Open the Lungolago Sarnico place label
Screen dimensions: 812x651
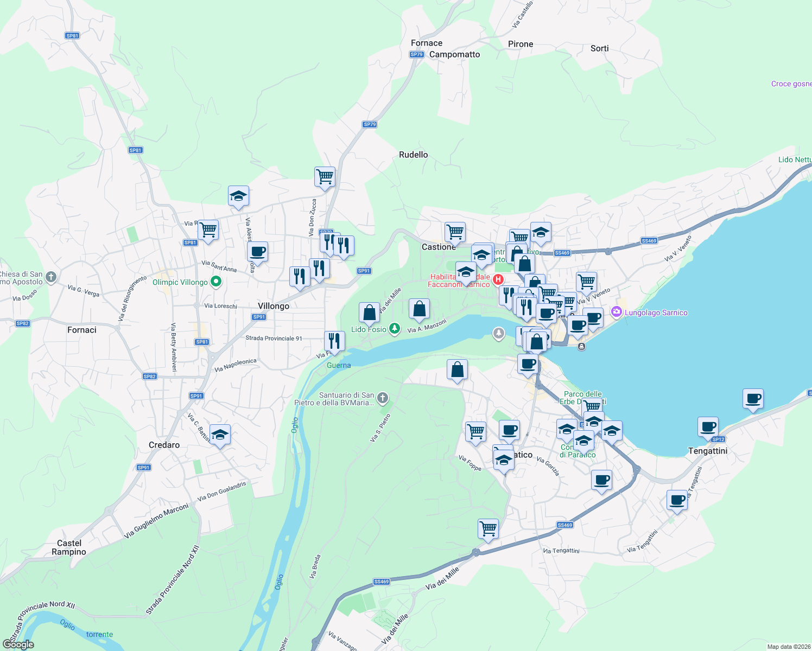pyautogui.click(x=657, y=312)
